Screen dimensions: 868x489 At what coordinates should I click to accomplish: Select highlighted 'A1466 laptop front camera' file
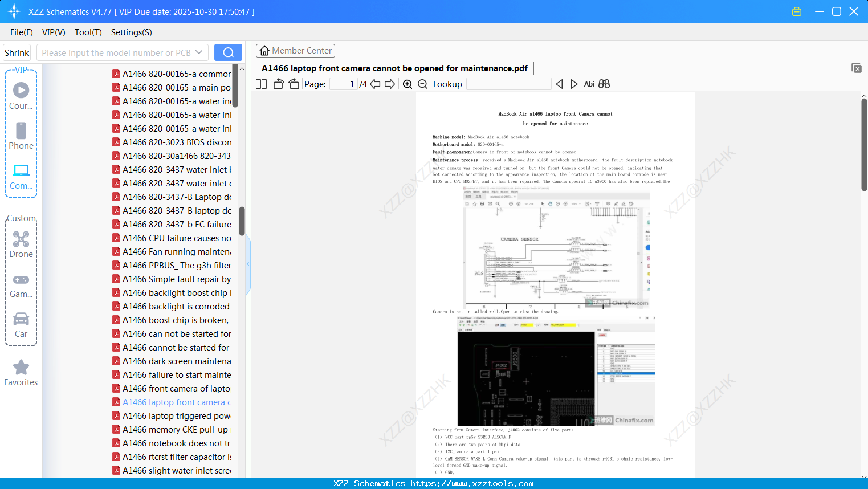tap(172, 402)
